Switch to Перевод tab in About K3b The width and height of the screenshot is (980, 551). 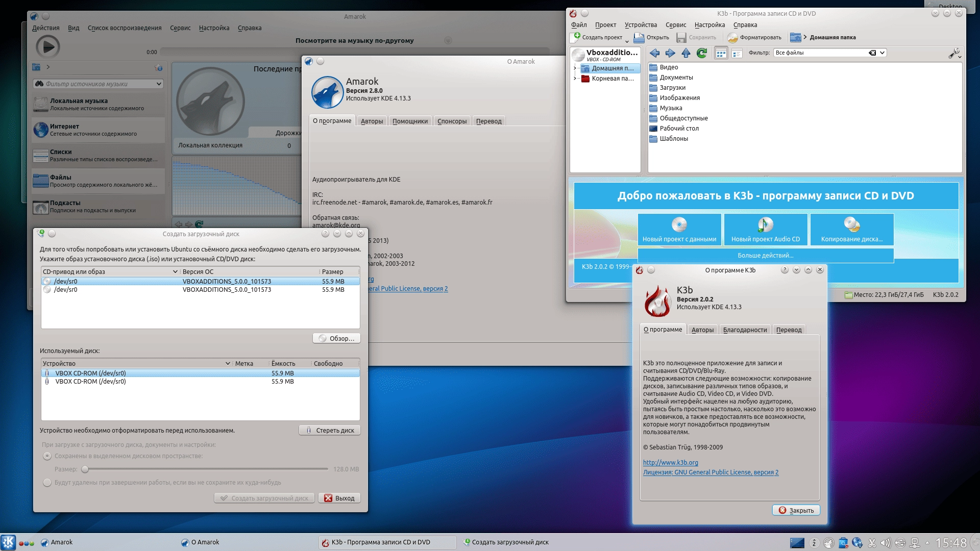pos(789,330)
